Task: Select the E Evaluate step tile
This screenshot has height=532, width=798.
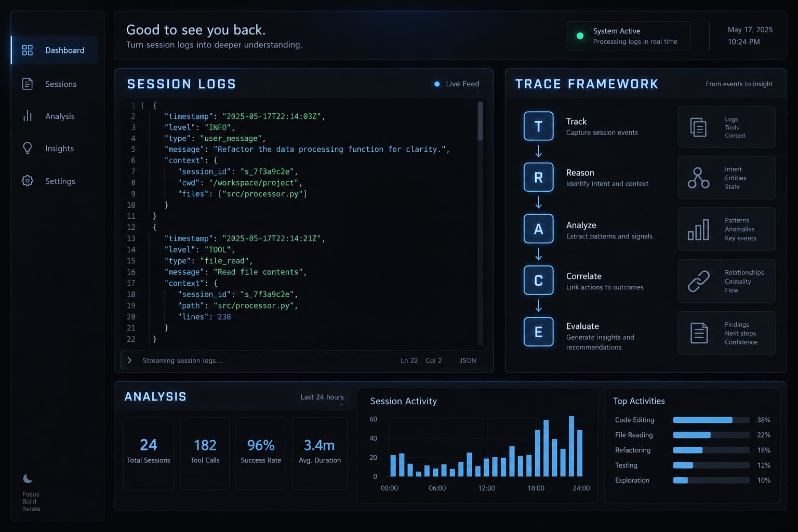Action: point(539,331)
